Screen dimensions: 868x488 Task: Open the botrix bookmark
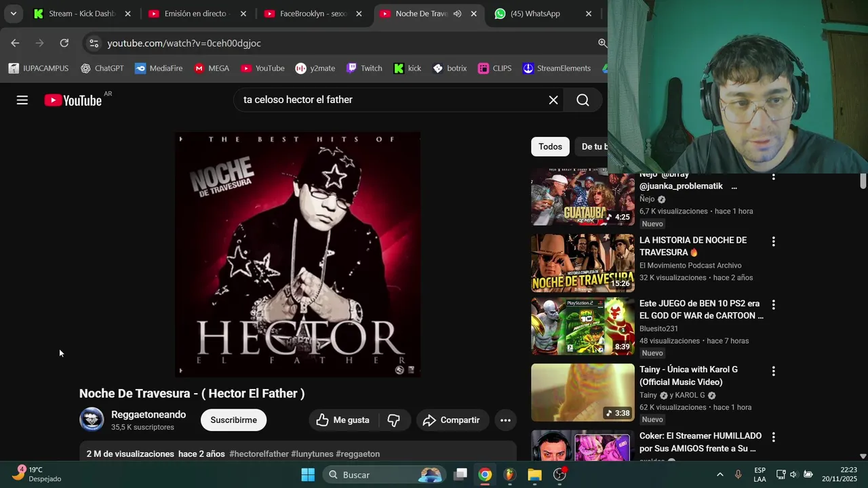[x=450, y=68]
